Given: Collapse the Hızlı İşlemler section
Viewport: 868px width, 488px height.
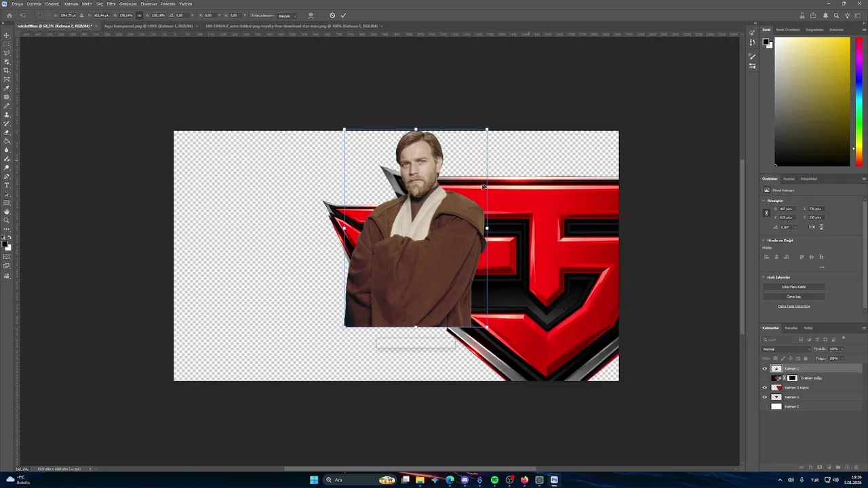Looking at the screenshot, I should pyautogui.click(x=764, y=277).
